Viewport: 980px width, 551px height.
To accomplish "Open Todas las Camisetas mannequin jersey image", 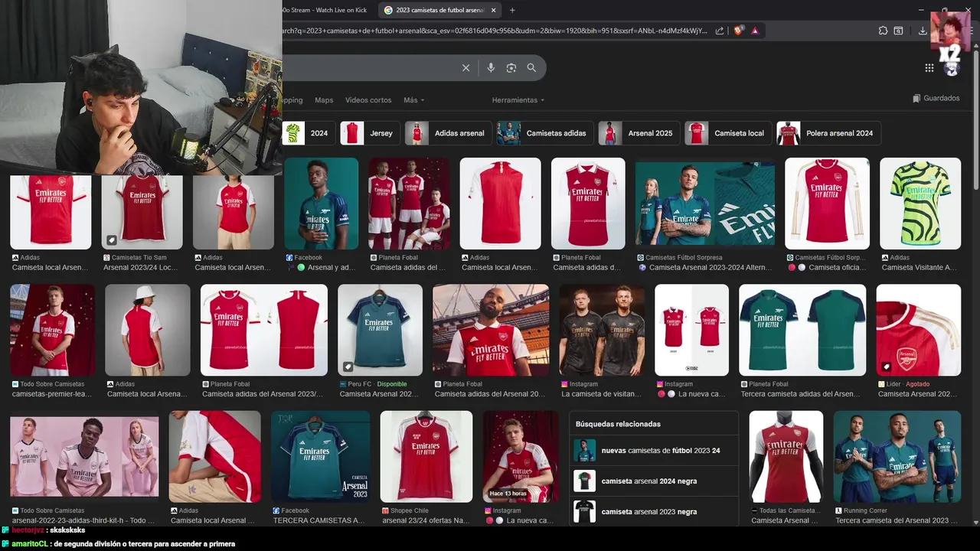I will tap(786, 456).
